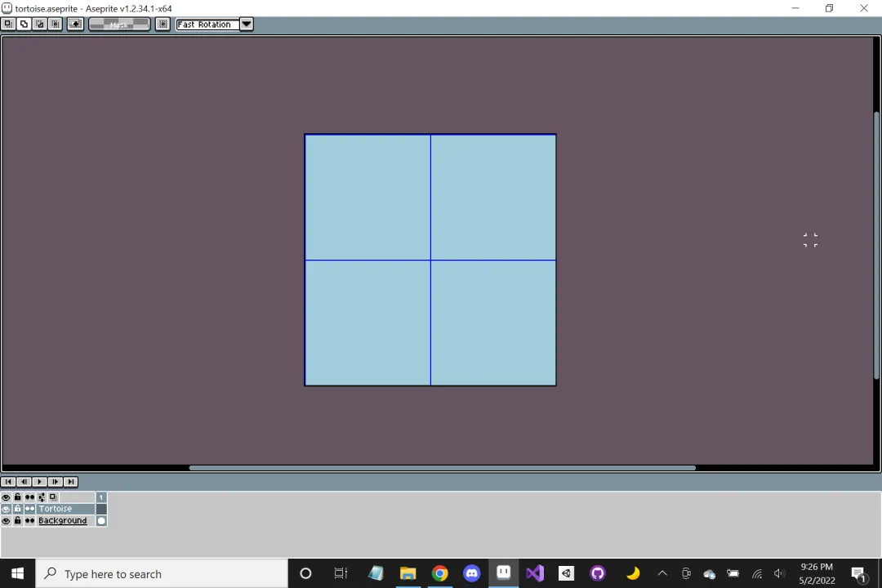Toggle continuous cels in timeline header
The image size is (882, 588).
(x=29, y=497)
